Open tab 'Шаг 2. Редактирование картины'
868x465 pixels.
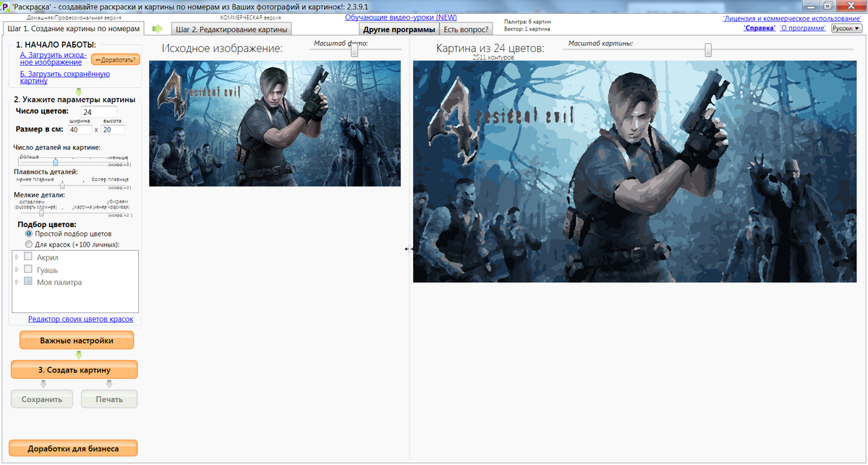[231, 29]
